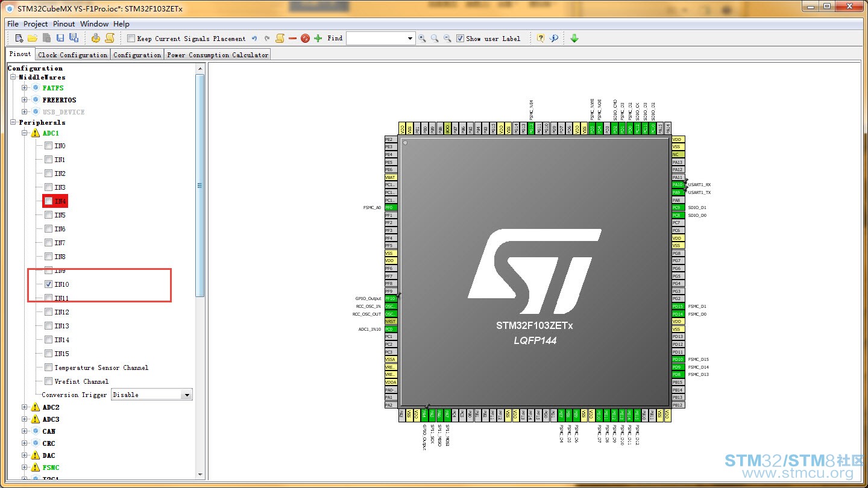
Task: Enable ADC1 IN0 channel checkbox
Action: (x=48, y=146)
